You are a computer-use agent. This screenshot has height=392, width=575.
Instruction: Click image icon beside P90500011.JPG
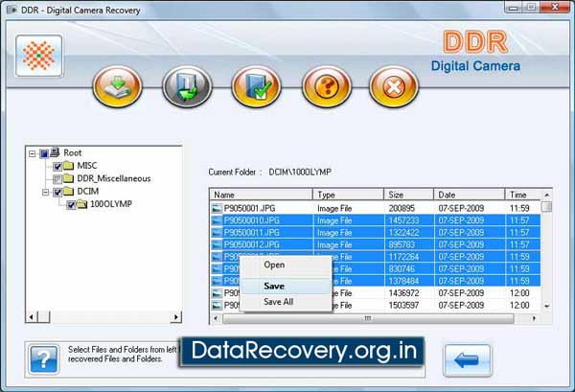click(x=217, y=233)
